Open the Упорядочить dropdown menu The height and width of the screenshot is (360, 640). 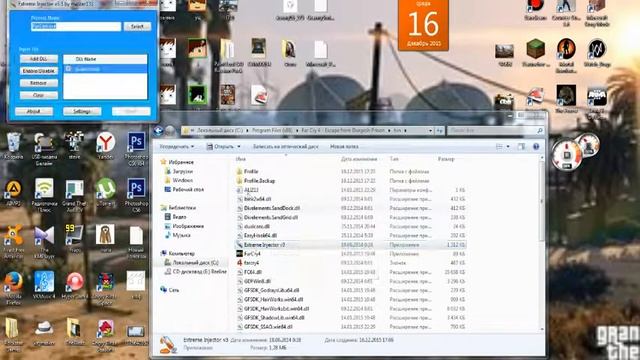tap(176, 147)
